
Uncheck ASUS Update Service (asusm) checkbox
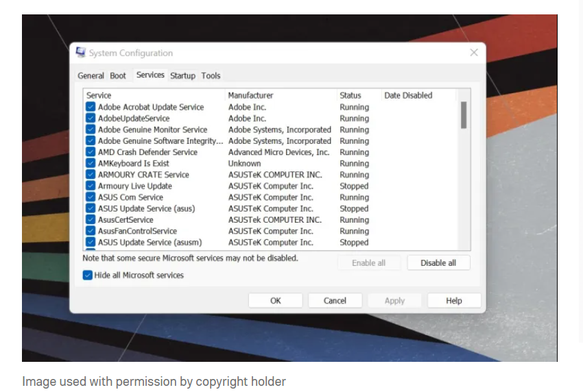click(91, 243)
